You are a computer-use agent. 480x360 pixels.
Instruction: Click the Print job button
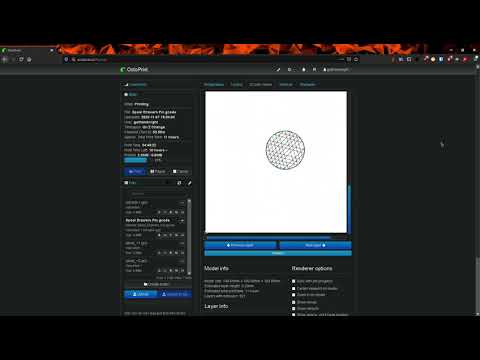pyautogui.click(x=135, y=172)
